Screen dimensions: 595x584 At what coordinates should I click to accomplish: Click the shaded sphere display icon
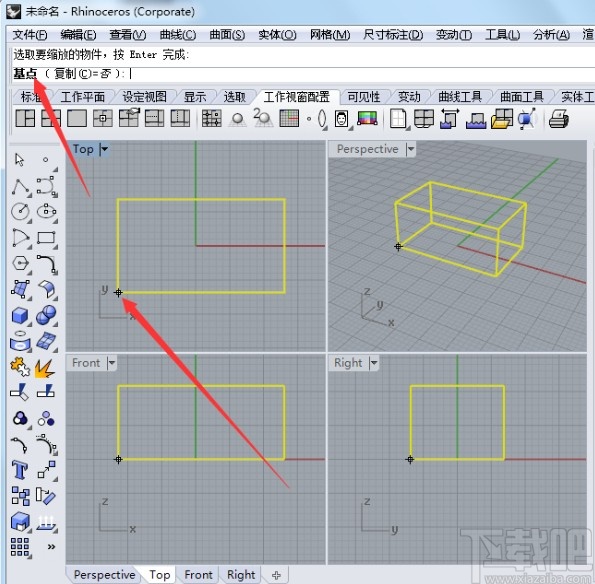[x=238, y=119]
